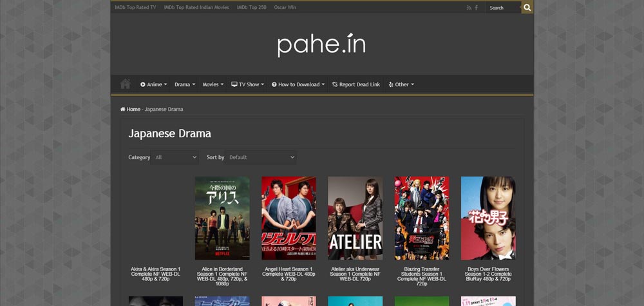
Task: Open Alice in Borderland Season 1 title link
Action: 222,276
